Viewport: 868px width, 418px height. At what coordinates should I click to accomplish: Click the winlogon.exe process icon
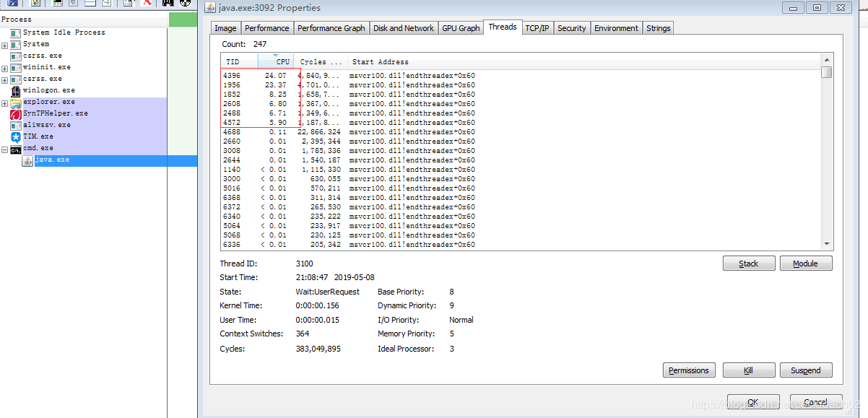pyautogui.click(x=16, y=90)
